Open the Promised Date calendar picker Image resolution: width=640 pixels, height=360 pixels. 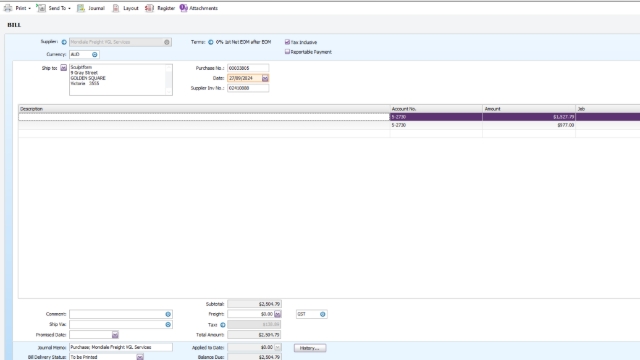point(115,335)
